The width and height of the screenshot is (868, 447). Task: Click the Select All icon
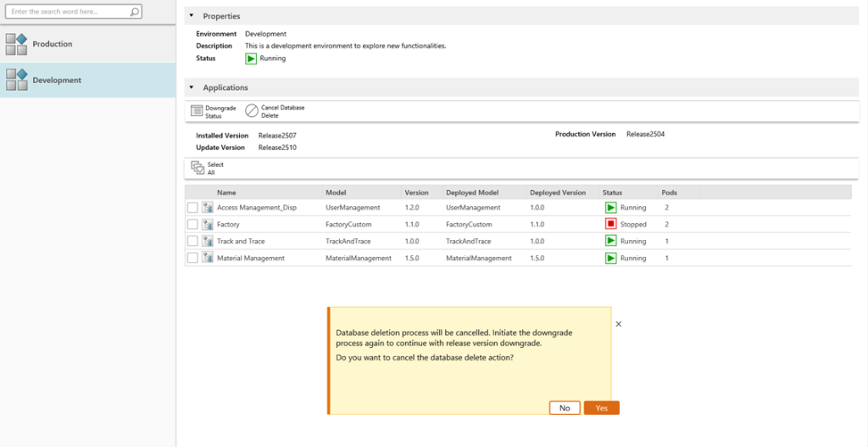pyautogui.click(x=198, y=168)
